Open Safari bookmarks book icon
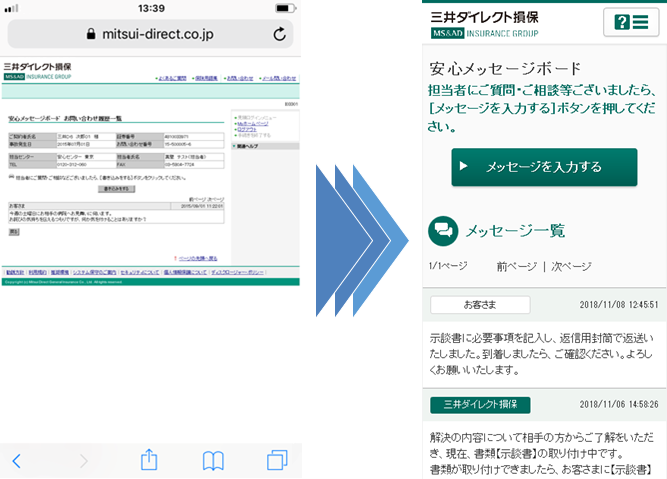 (x=213, y=461)
